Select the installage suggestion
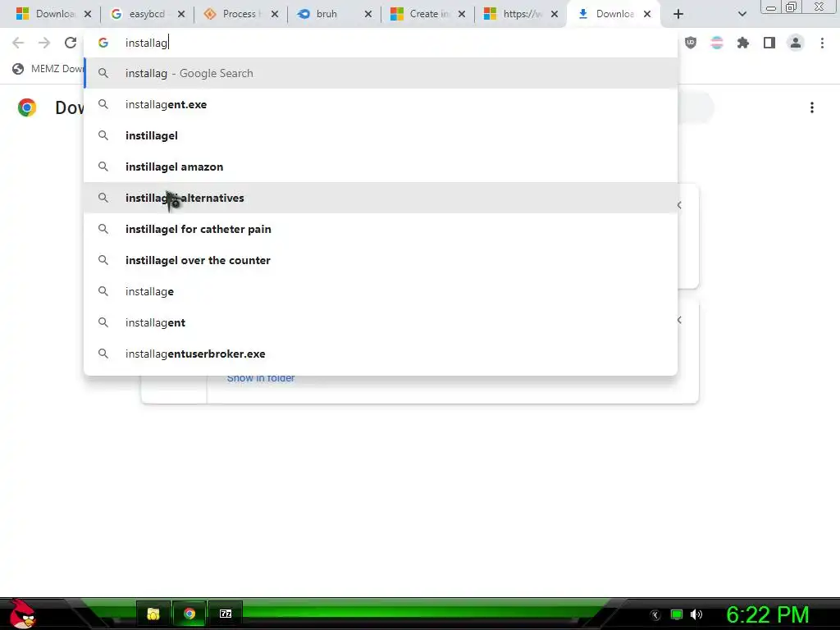The width and height of the screenshot is (840, 630). click(x=381, y=291)
